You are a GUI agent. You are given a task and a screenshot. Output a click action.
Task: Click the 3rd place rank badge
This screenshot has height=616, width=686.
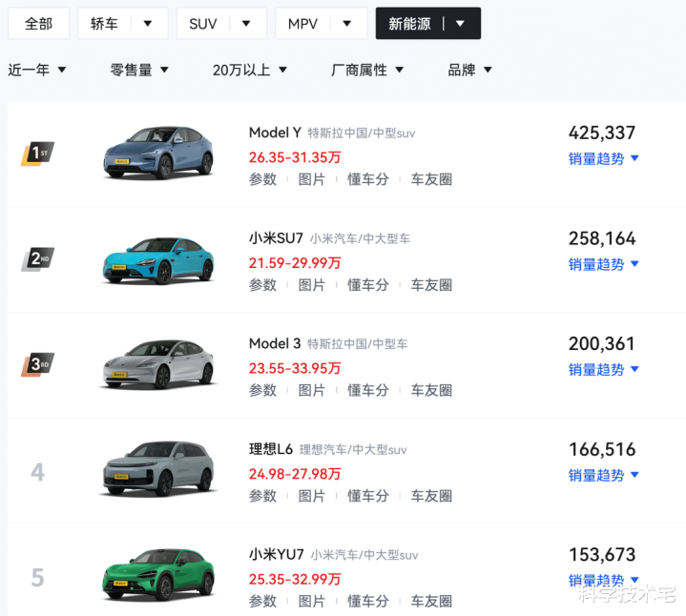coord(38,364)
